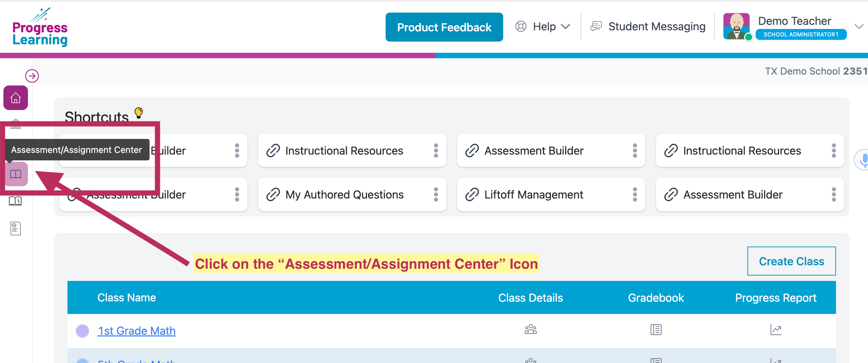Click the Demo Teacher avatar

pos(737,27)
